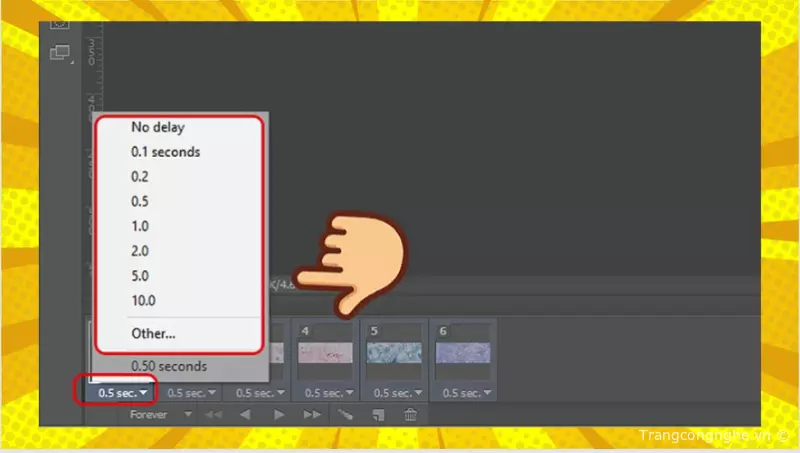This screenshot has height=453, width=800.
Task: Open the Change Screen Mode tool
Action: pyautogui.click(x=61, y=52)
